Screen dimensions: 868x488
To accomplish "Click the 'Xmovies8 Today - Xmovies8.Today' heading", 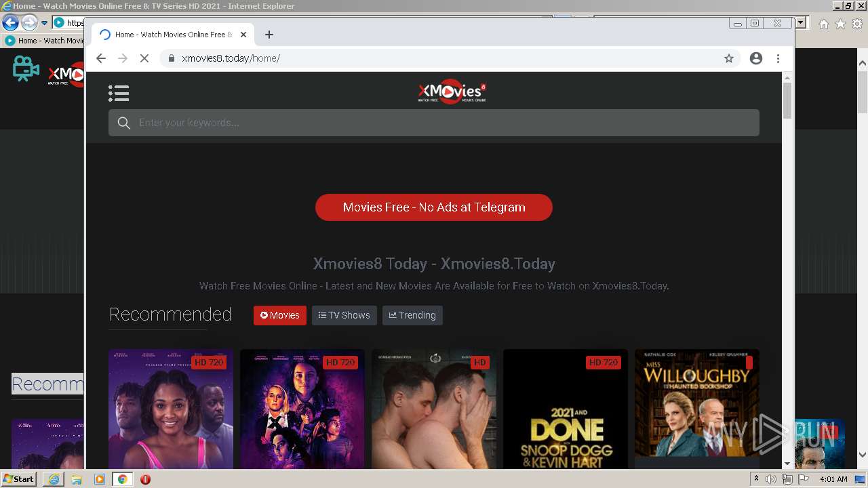I will point(434,264).
